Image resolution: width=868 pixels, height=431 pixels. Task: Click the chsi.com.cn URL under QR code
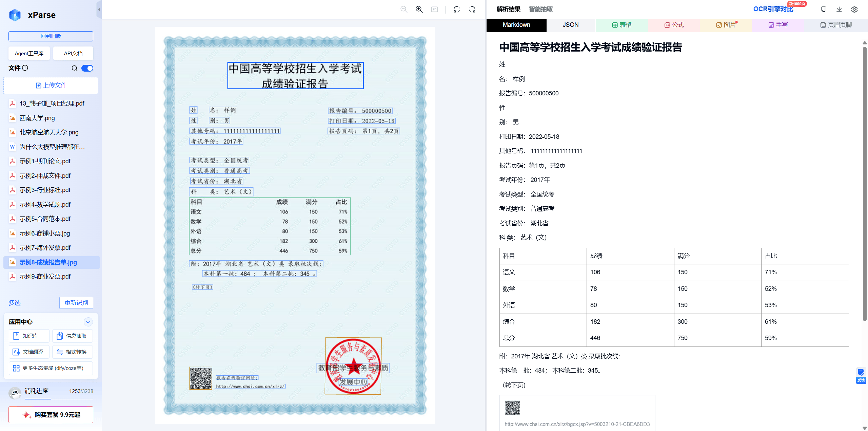pos(577,424)
